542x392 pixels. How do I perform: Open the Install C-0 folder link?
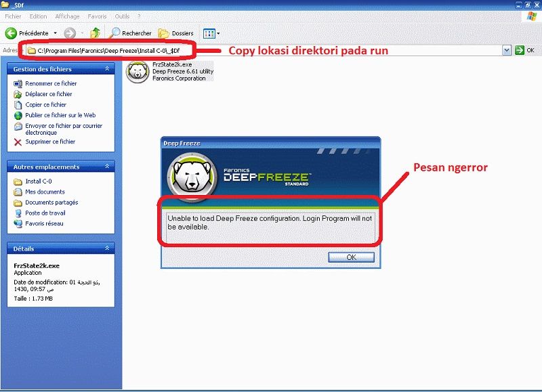click(39, 181)
